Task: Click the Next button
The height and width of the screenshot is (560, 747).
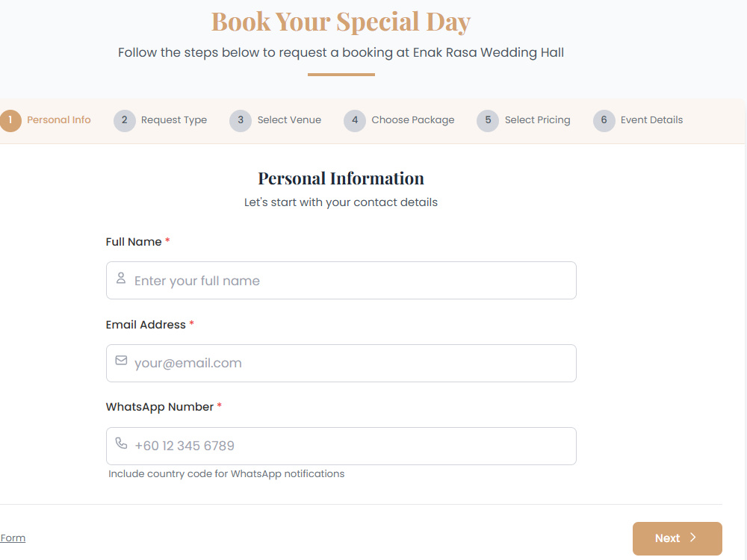Action: [x=678, y=538]
